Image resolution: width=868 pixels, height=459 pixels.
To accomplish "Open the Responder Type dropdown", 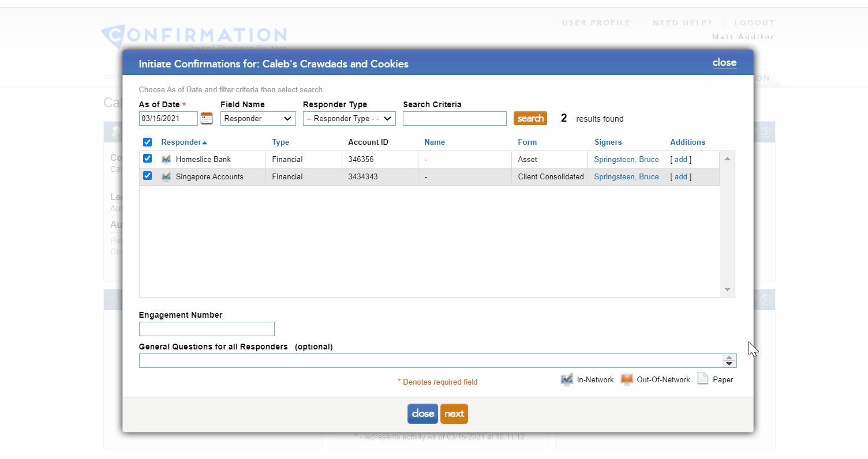I will (x=349, y=118).
